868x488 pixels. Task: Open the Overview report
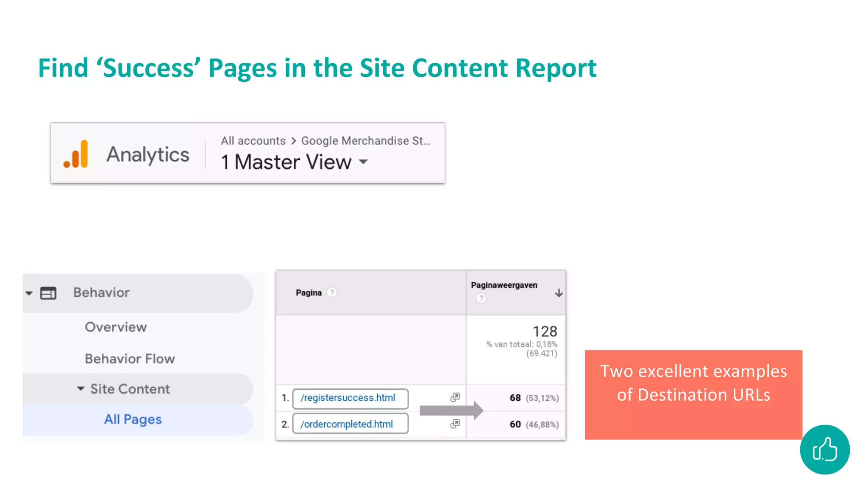[x=116, y=327]
